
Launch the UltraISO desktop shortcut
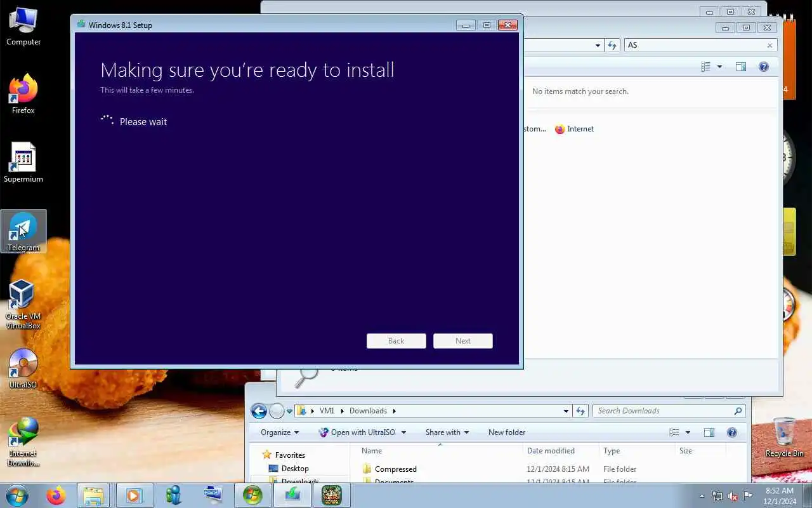coord(23,369)
